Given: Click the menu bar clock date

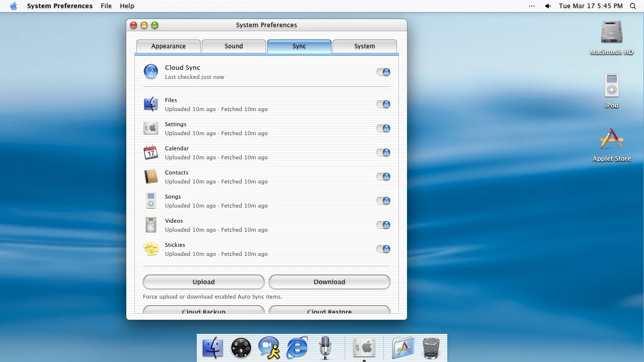Looking at the screenshot, I should (x=591, y=6).
